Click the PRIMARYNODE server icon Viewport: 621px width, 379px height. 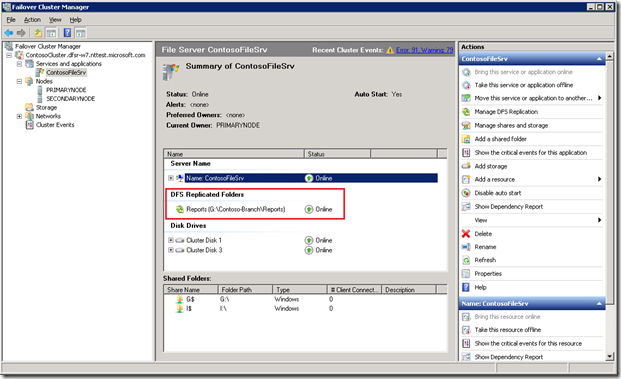tap(40, 90)
